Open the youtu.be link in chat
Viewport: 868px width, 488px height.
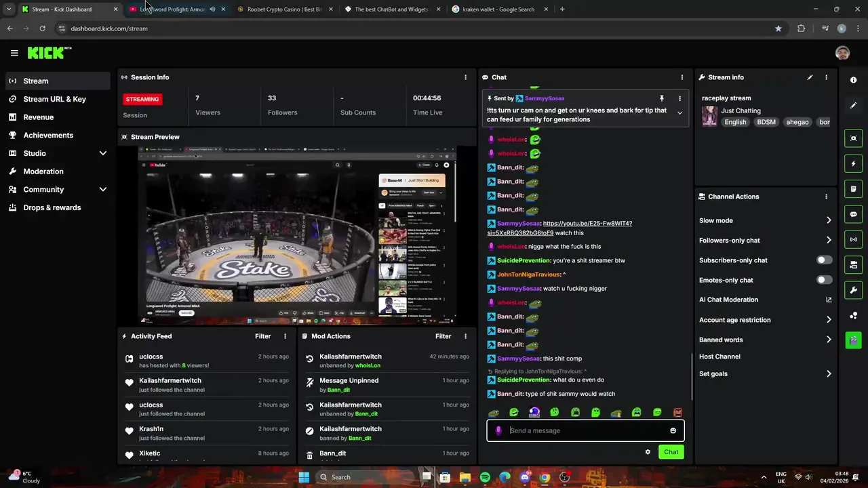(559, 228)
